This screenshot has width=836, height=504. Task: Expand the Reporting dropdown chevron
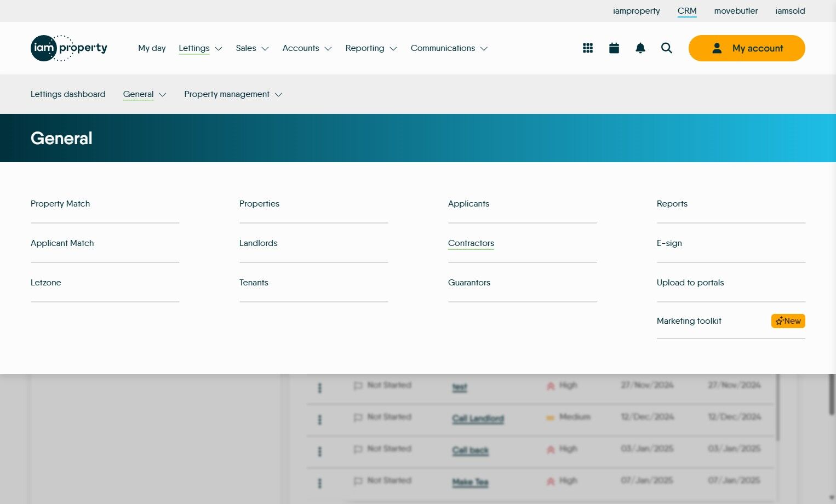pyautogui.click(x=393, y=49)
